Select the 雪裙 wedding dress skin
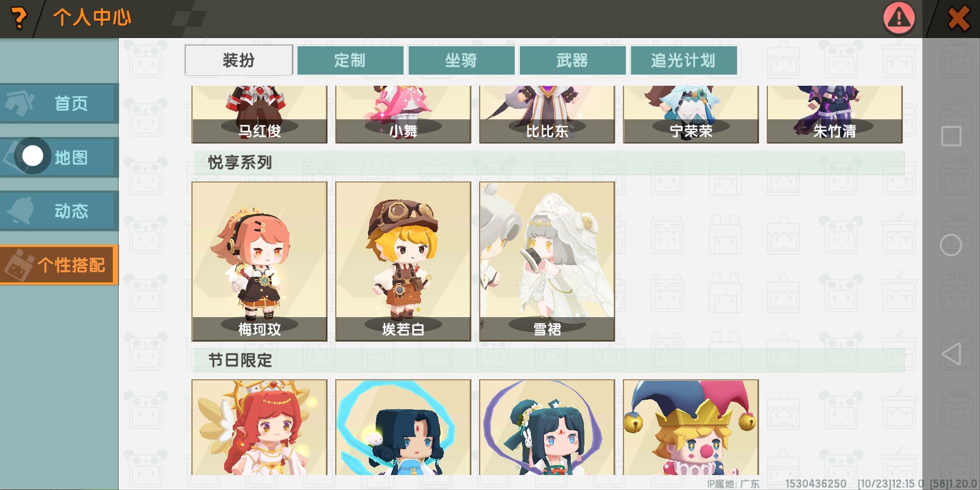This screenshot has height=490, width=980. [x=547, y=261]
